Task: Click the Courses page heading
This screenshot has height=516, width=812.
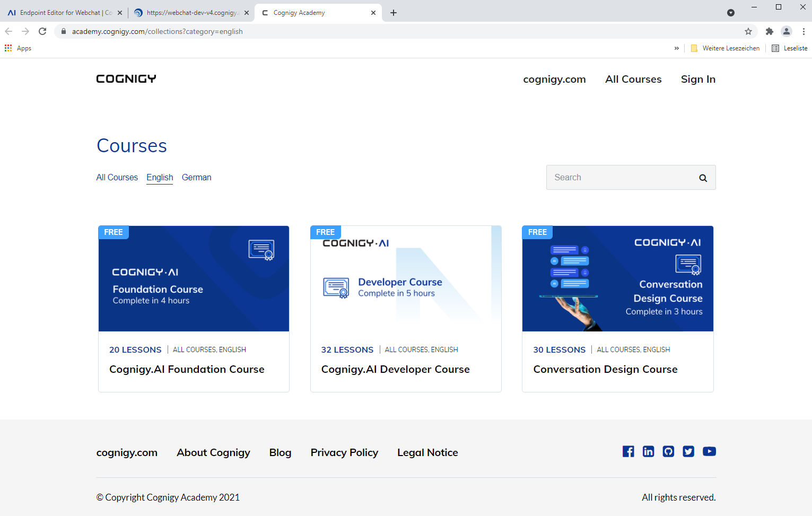Action: (x=132, y=146)
